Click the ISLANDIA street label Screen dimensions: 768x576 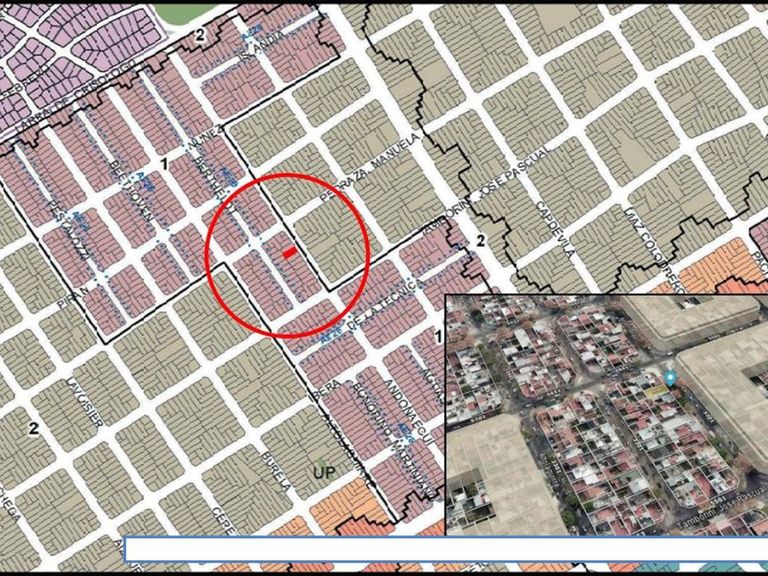point(262,46)
